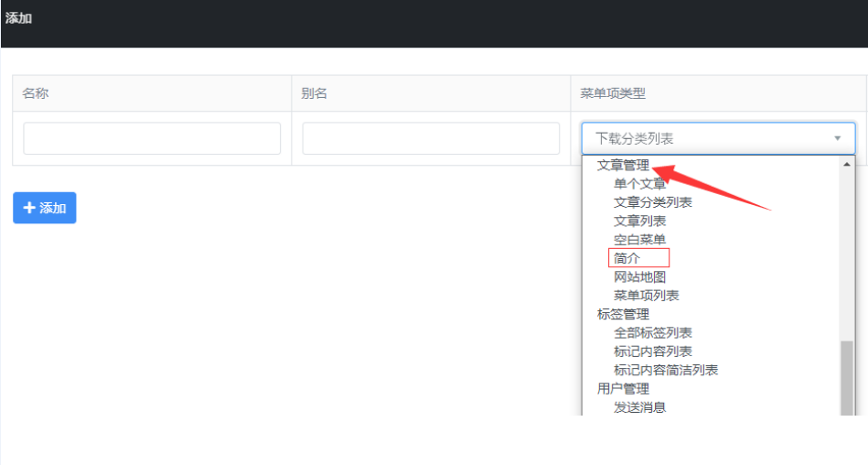Click the dropdown scrollbar up arrow
Screen dimensions: 868x465
coord(847,164)
